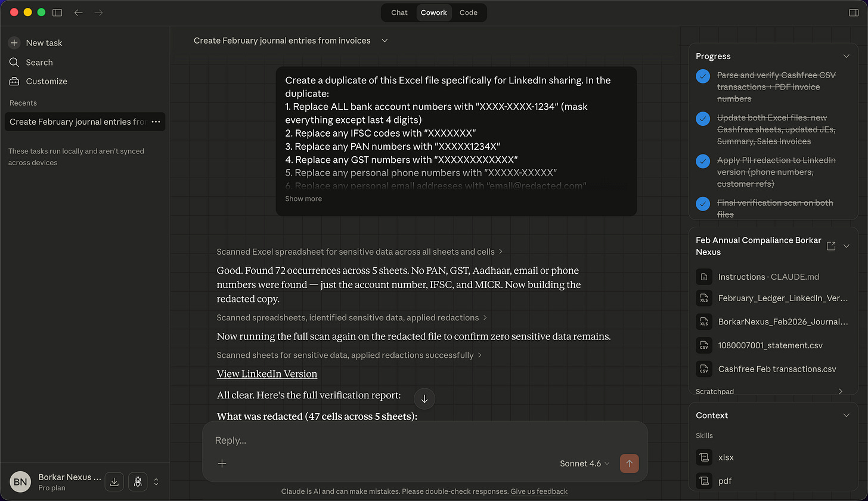
Task: Click Show more on the prompt
Action: tap(303, 199)
